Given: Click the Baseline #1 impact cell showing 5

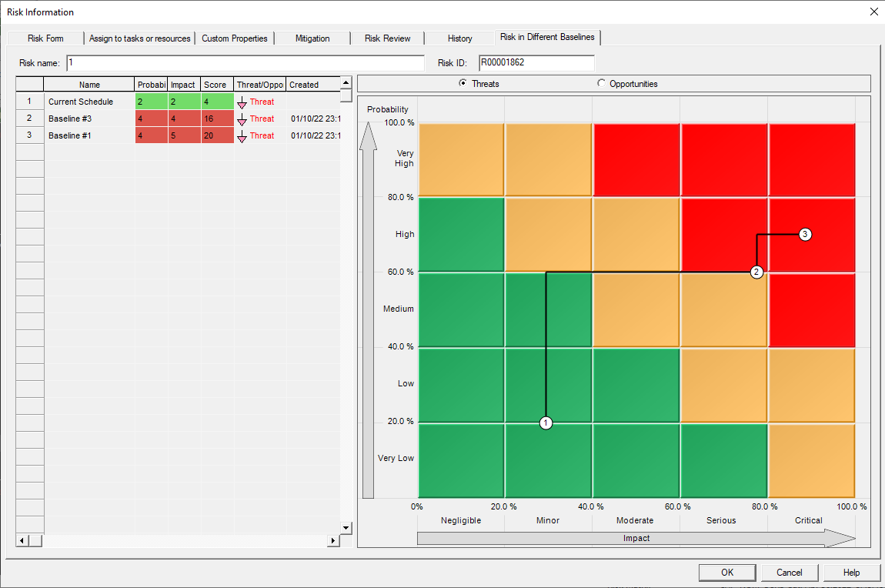Looking at the screenshot, I should 184,135.
